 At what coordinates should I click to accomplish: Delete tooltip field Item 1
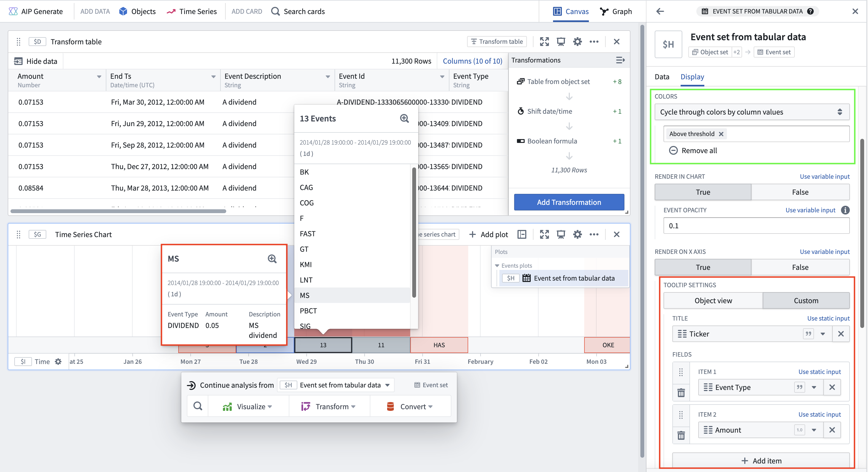(681, 392)
